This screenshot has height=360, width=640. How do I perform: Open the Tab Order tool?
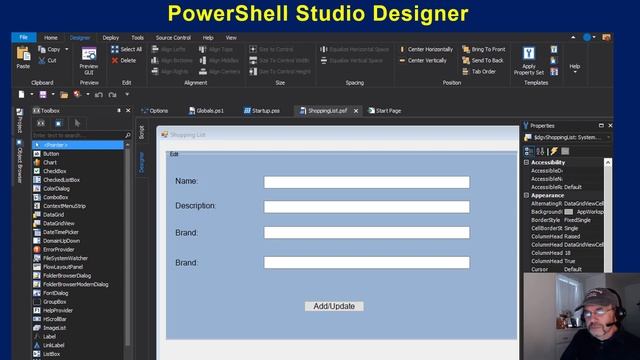(x=479, y=71)
